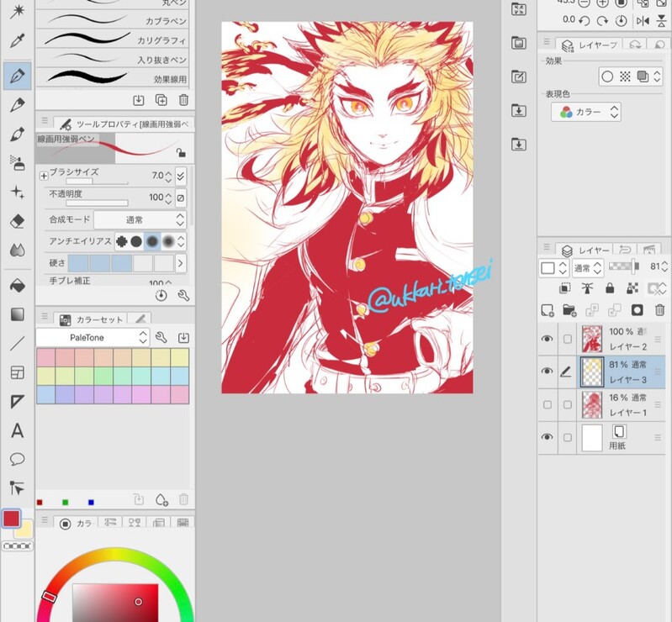Hide layer レイヤー 2 visibility eye
The width and height of the screenshot is (672, 622).
(547, 339)
